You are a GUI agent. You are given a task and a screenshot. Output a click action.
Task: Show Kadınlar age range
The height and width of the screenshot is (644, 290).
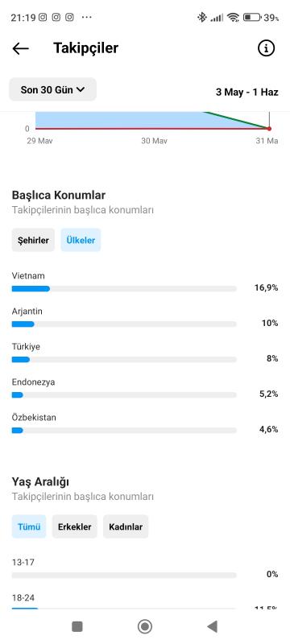(126, 526)
